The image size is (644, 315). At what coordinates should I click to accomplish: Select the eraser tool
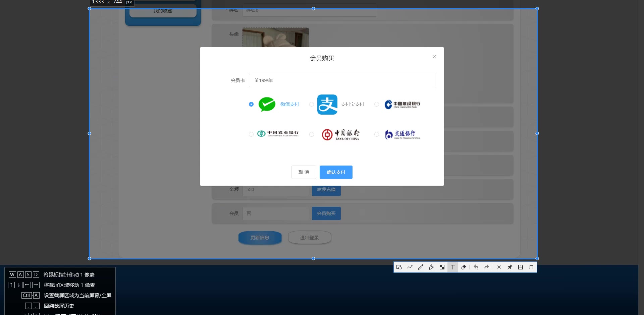[464, 267]
